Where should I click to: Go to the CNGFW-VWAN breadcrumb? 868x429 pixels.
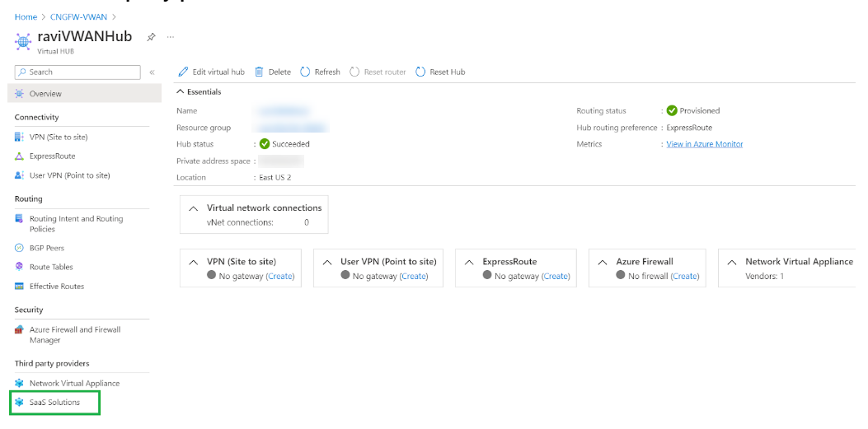click(x=79, y=16)
